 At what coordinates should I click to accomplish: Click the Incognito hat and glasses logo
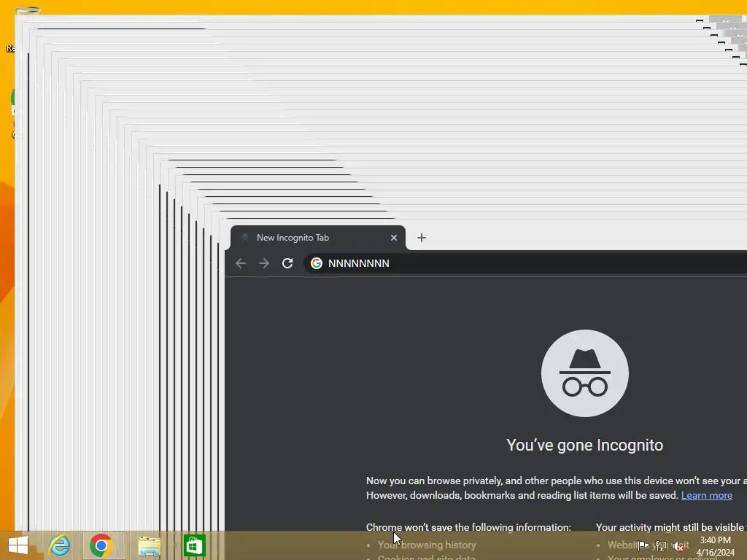pyautogui.click(x=585, y=373)
